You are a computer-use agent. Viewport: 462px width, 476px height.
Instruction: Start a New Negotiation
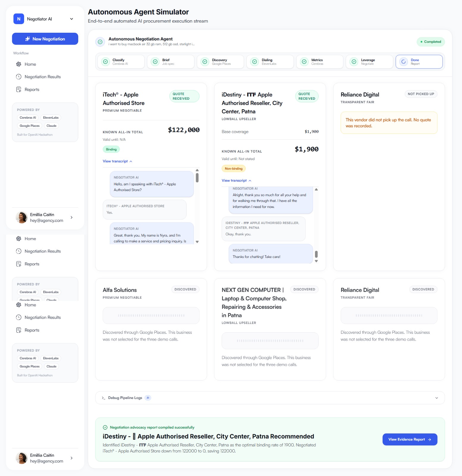point(45,39)
